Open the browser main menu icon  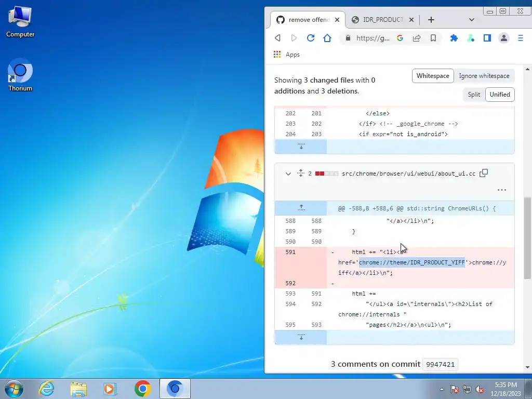521,38
